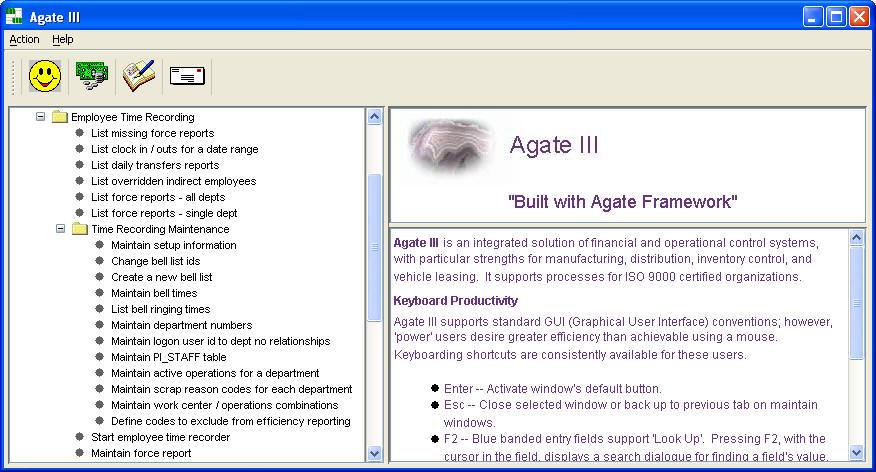
Task: Select List missing force reports
Action: click(153, 133)
